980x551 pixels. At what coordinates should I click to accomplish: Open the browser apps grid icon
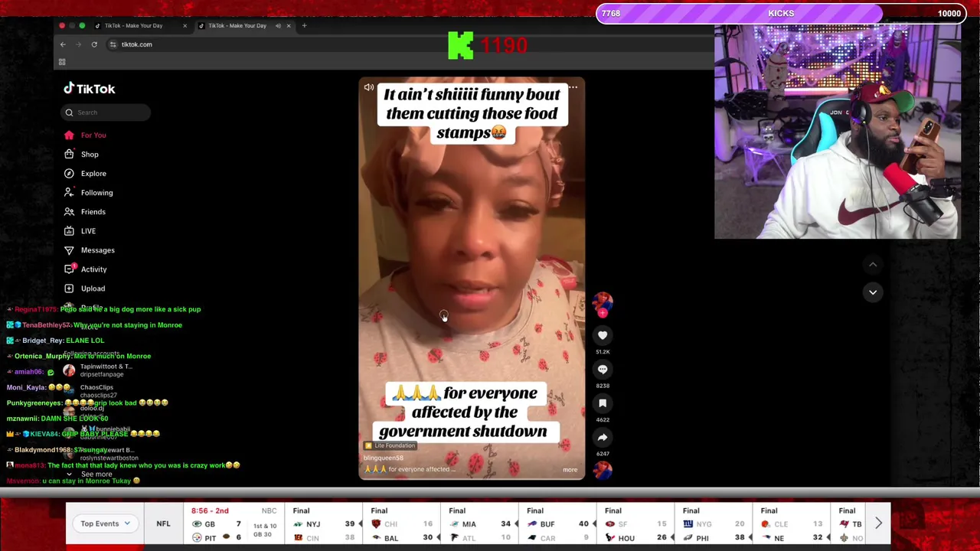pyautogui.click(x=62, y=62)
